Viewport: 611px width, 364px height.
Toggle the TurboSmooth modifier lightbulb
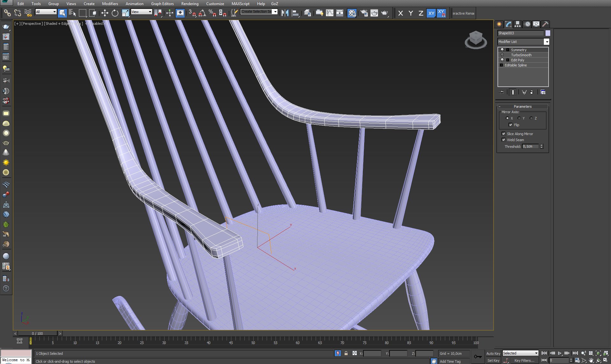(502, 55)
